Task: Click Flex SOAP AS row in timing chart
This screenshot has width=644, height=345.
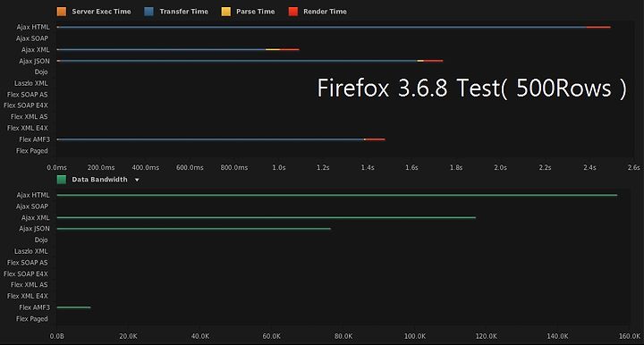Action: pos(28,95)
